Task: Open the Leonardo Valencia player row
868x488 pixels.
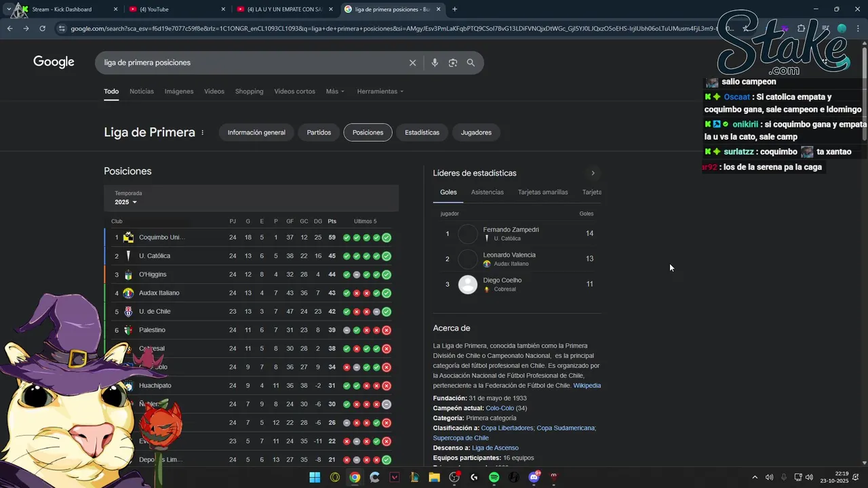Action: (x=517, y=259)
